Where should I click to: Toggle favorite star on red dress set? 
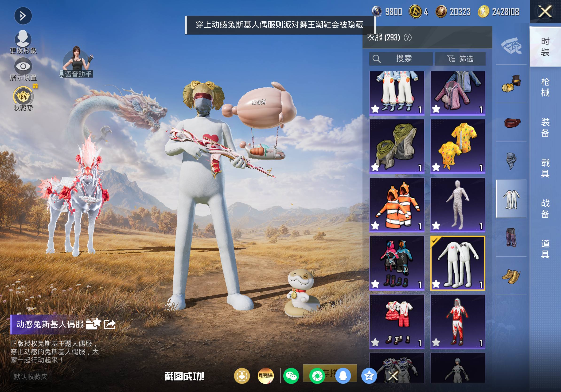[x=375, y=343]
